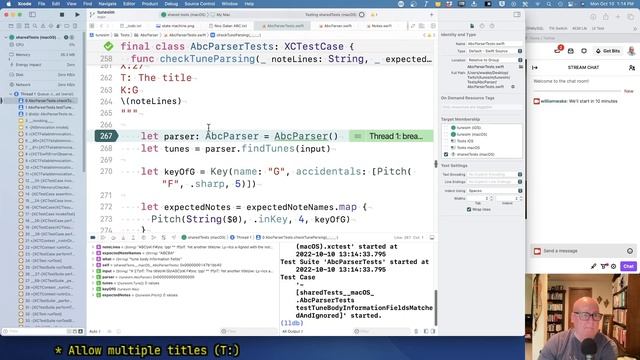Click the purple Chat send button
Viewport: 640px width, 360px height.
point(628,266)
